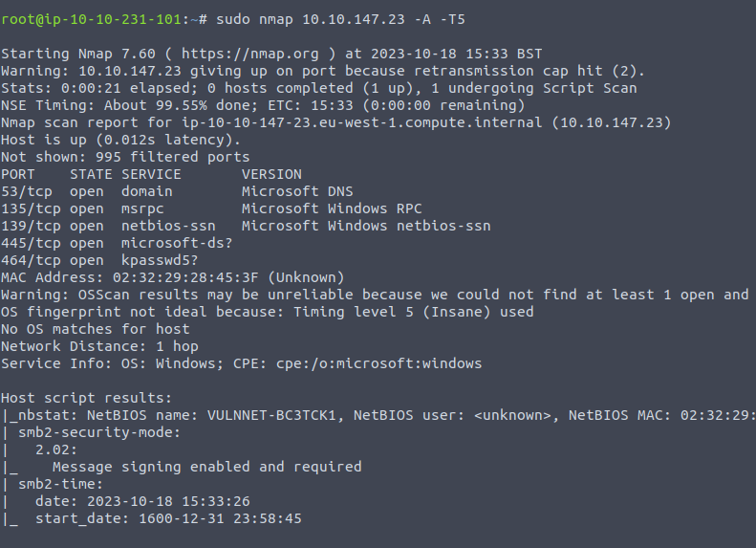Click the nmap command at the prompt
756x548 pixels.
[340, 19]
